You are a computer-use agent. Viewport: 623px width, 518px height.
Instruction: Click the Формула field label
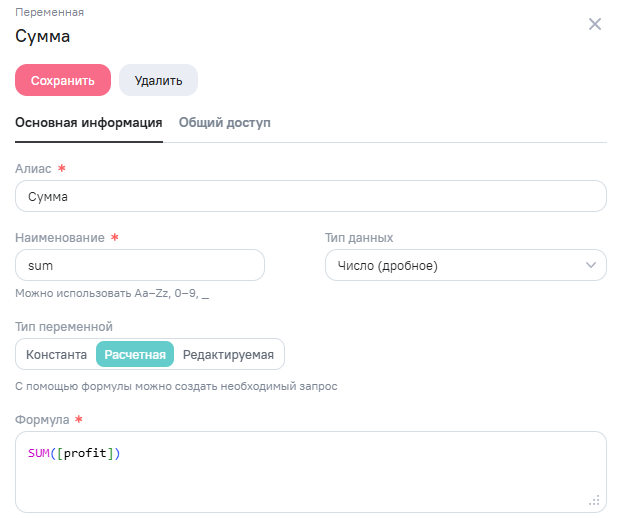(41, 419)
